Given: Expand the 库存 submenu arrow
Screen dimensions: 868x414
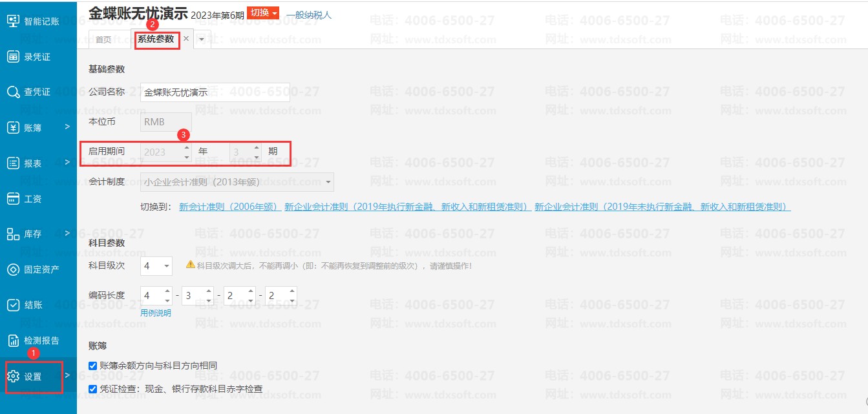Looking at the screenshot, I should pos(67,233).
